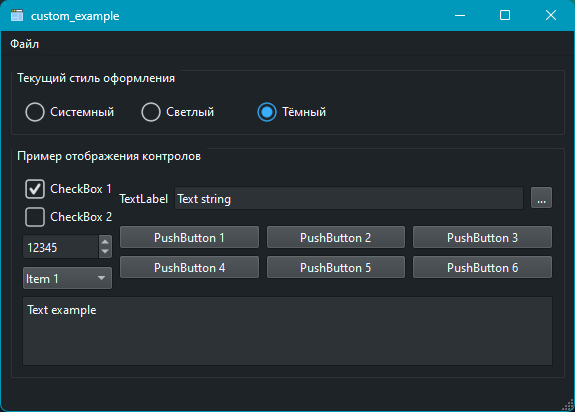Click PushButton 6
575x412 pixels.
coord(482,267)
